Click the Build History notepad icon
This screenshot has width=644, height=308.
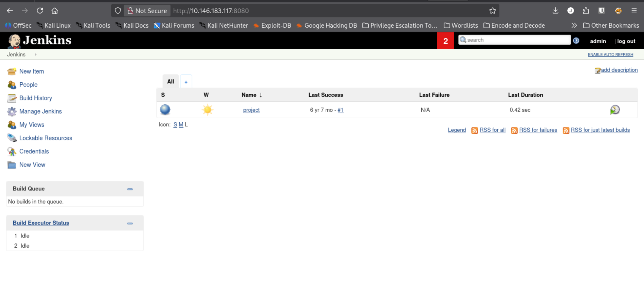[x=12, y=98]
